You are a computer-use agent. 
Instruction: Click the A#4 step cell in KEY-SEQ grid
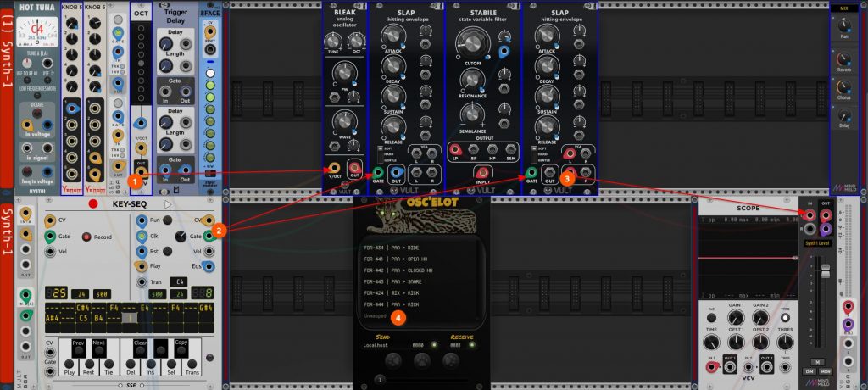[53, 318]
